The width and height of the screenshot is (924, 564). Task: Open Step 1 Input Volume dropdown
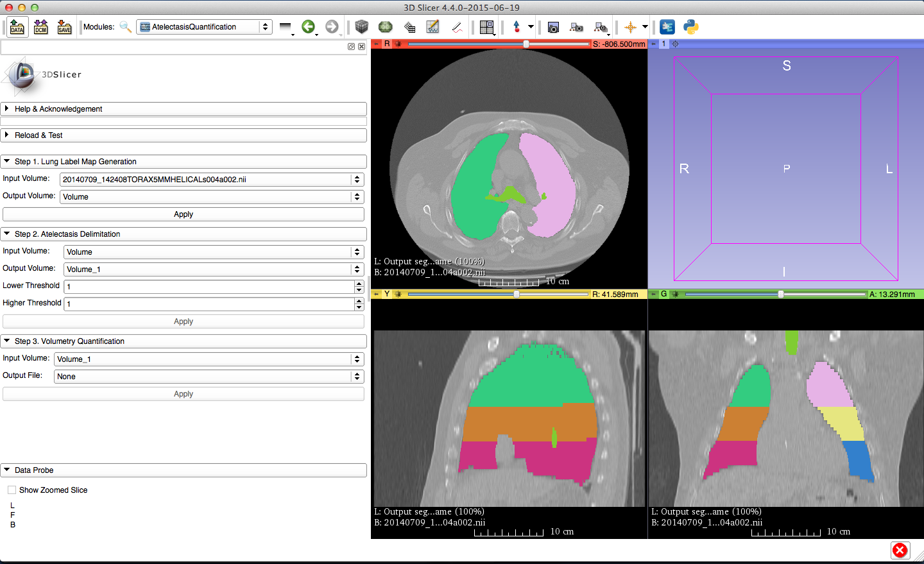point(212,180)
